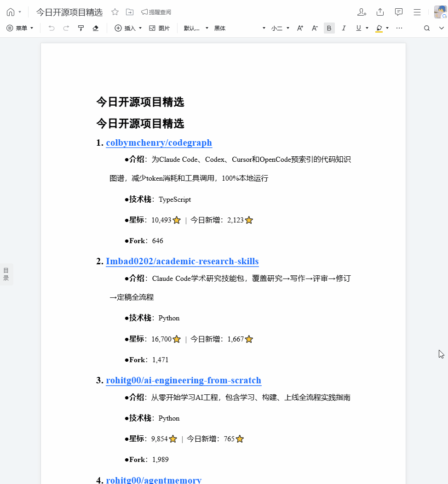448x484 pixels.
Task: Toggle underline formatting
Action: click(358, 28)
